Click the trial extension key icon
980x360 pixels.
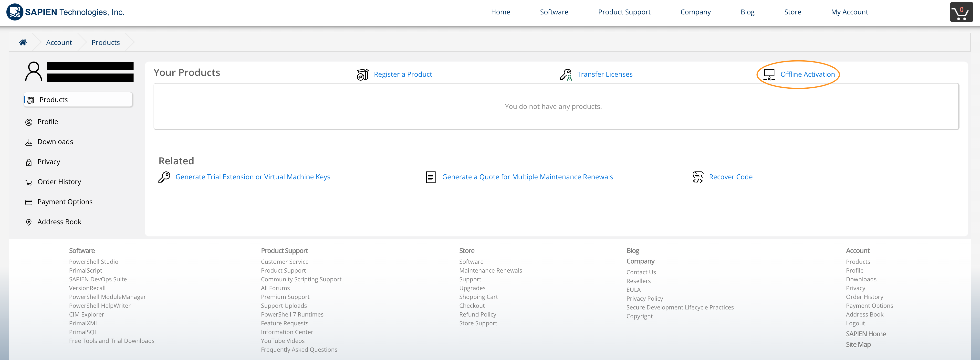164,177
